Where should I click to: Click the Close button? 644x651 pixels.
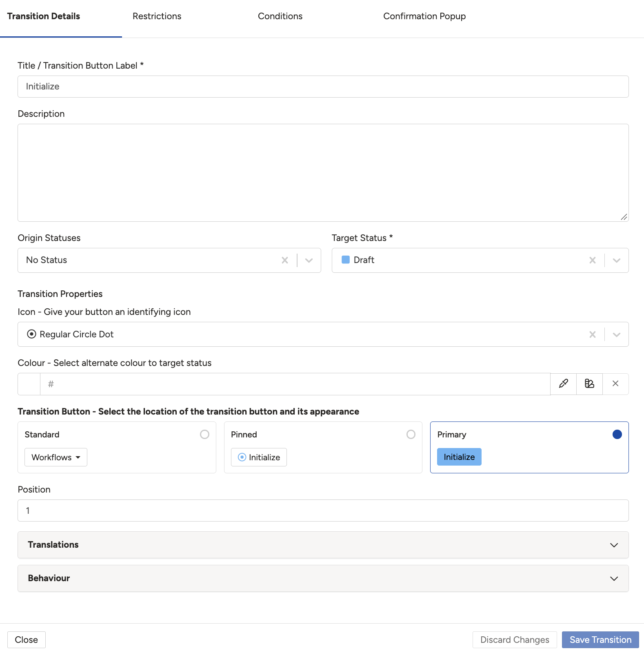click(27, 640)
